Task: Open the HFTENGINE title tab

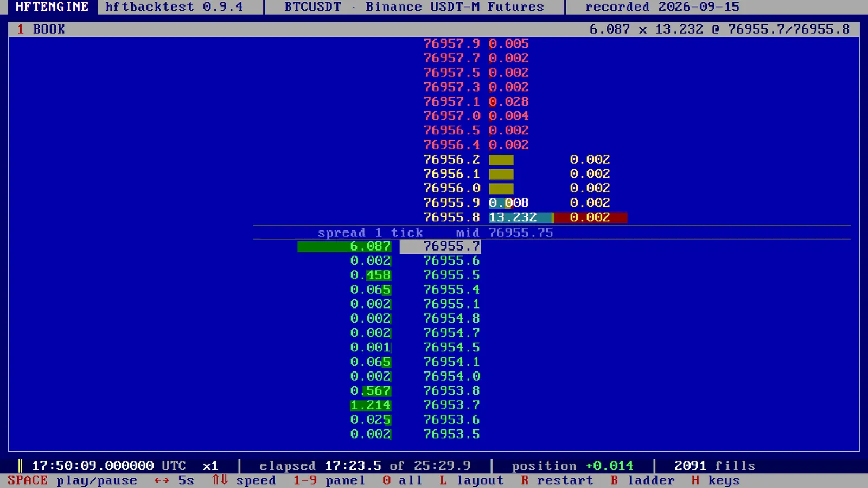Action: (52, 7)
